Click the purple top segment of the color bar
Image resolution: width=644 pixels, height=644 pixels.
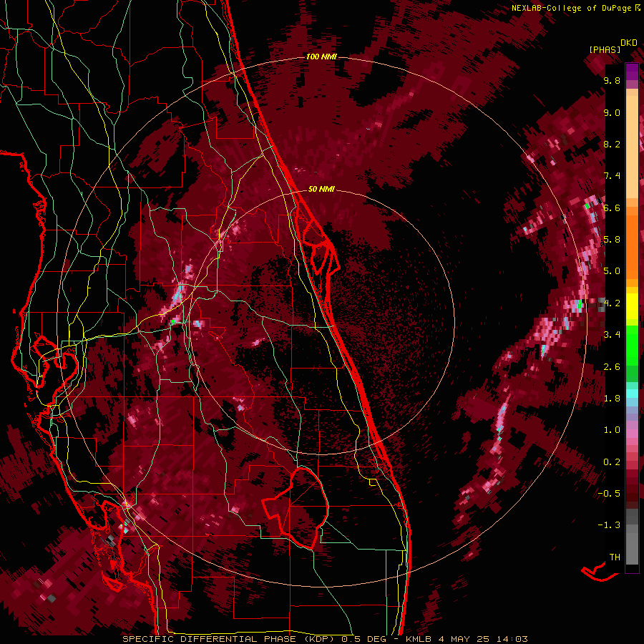click(632, 72)
